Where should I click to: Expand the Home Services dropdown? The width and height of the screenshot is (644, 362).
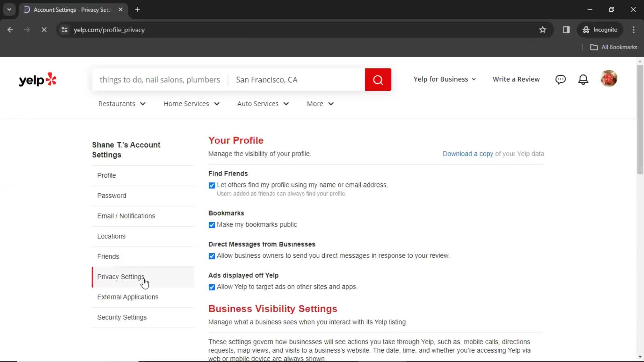click(192, 104)
